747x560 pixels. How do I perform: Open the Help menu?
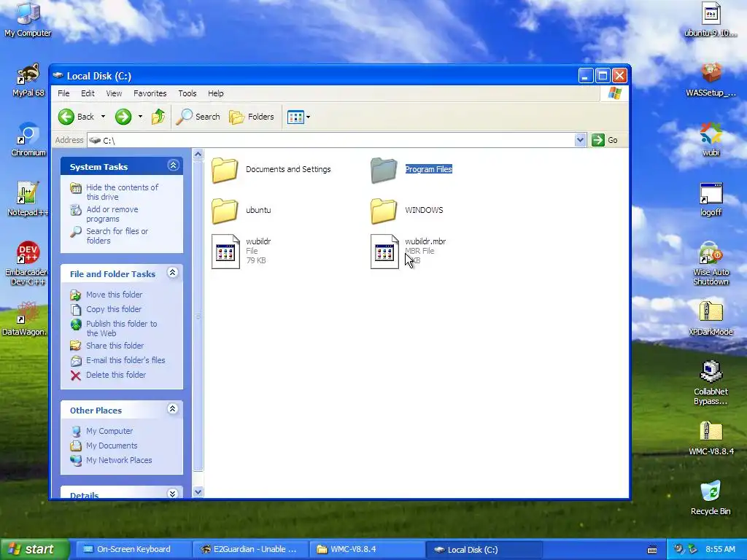point(215,93)
